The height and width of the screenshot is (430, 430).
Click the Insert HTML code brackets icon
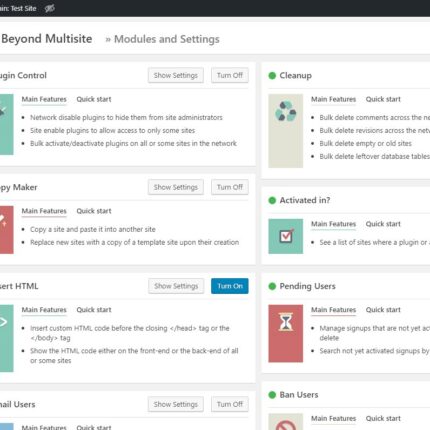point(7,338)
